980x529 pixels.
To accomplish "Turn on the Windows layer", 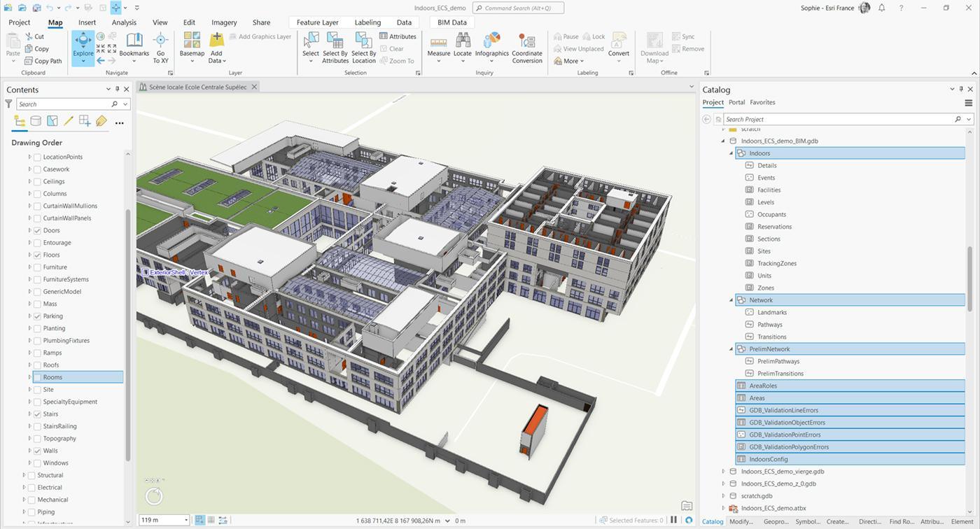I will (x=37, y=463).
